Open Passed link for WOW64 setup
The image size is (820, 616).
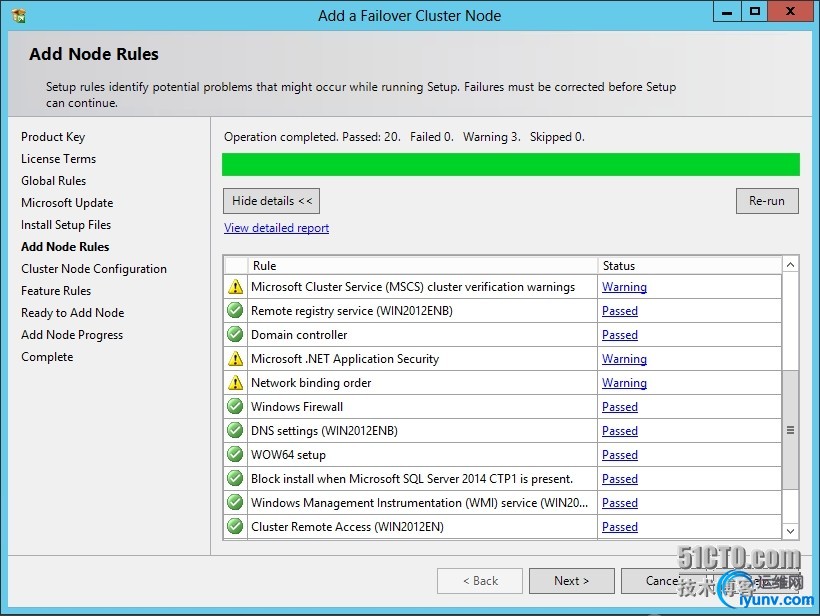tap(620, 455)
